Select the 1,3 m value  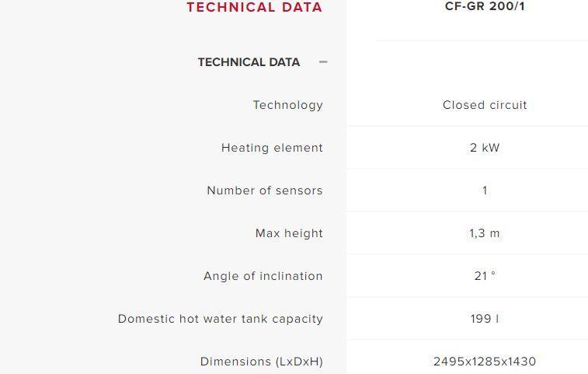click(485, 233)
